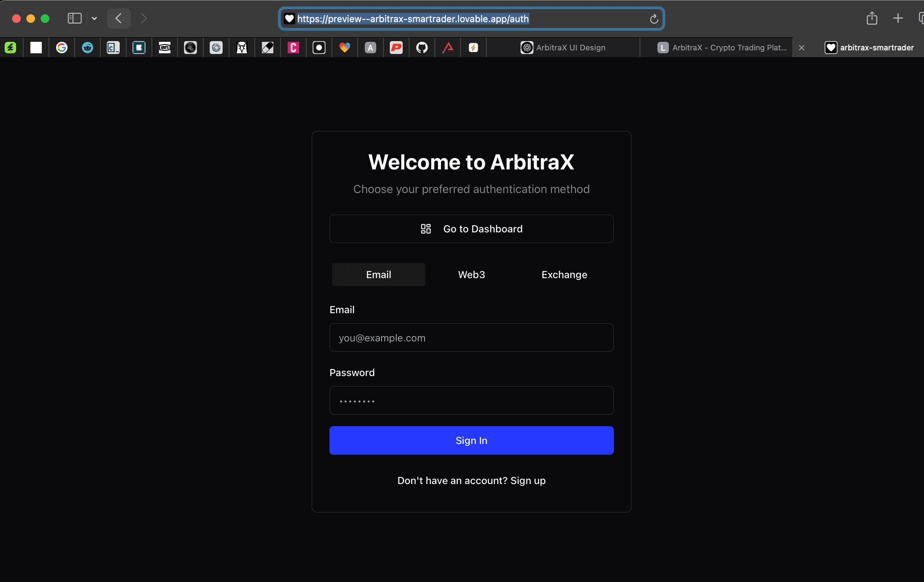Select the Exchange authentication option
The width and height of the screenshot is (924, 582).
tap(564, 274)
